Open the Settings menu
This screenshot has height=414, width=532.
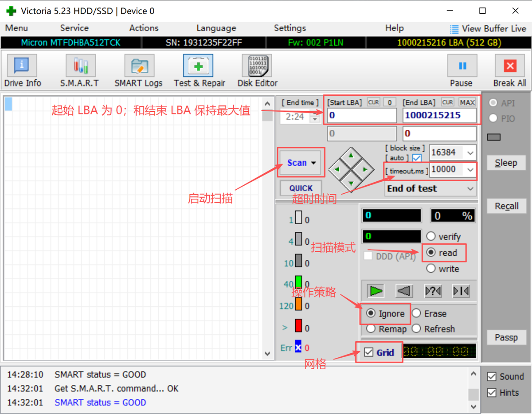[290, 28]
